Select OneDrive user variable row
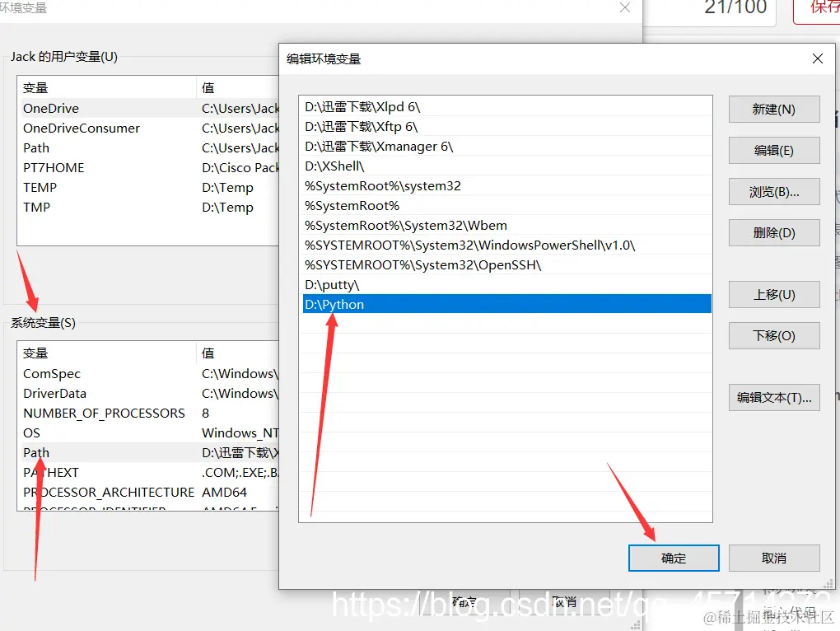840x631 pixels. [150, 108]
